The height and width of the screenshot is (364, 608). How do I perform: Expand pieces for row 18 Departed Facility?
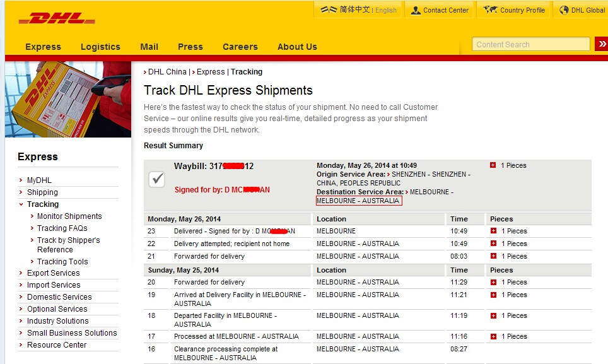pos(493,315)
